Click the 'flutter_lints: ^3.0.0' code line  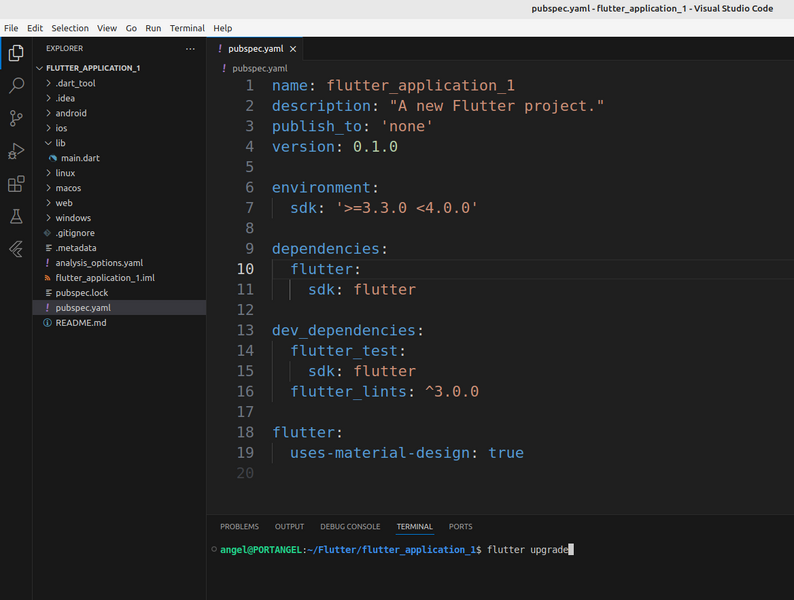[384, 391]
